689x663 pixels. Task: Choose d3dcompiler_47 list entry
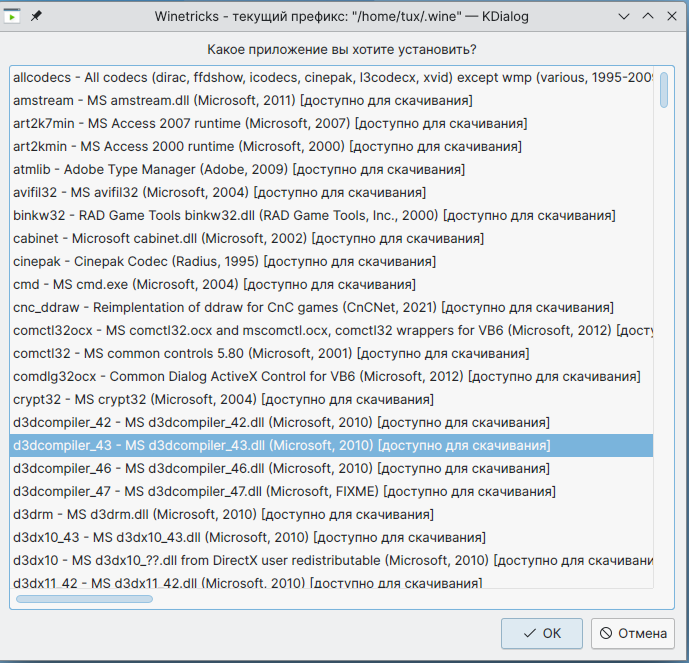(285, 491)
